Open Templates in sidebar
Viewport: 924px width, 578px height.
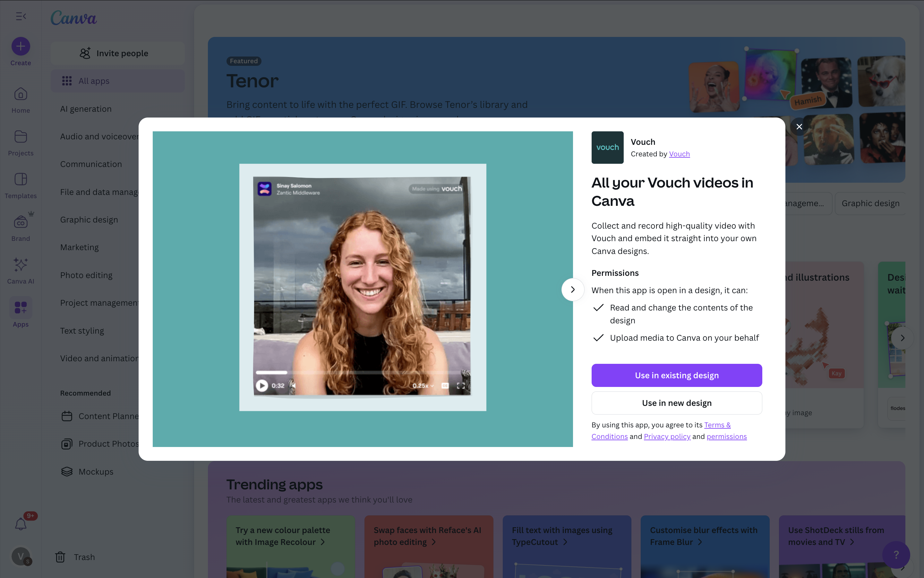click(21, 186)
